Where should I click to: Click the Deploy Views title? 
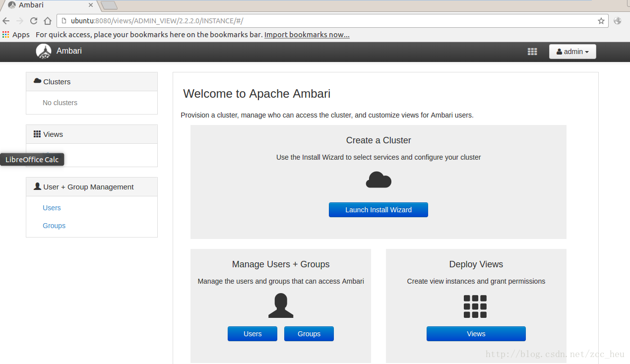coord(476,264)
